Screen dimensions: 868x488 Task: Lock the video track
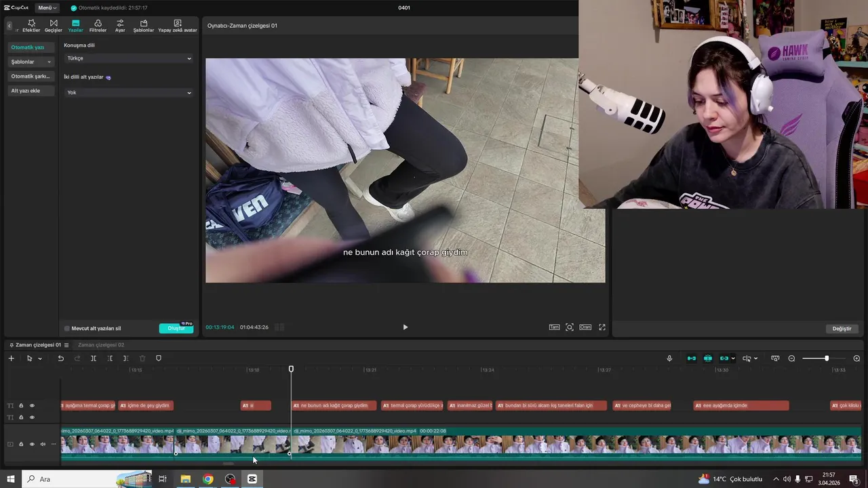point(21,445)
